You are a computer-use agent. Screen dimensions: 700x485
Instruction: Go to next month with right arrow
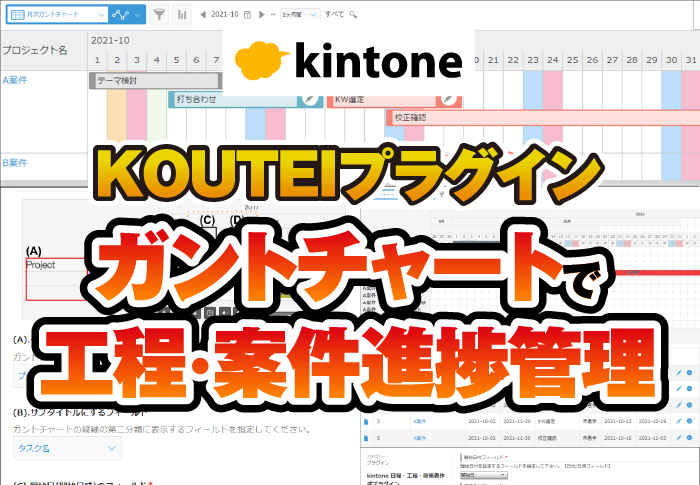click(262, 14)
